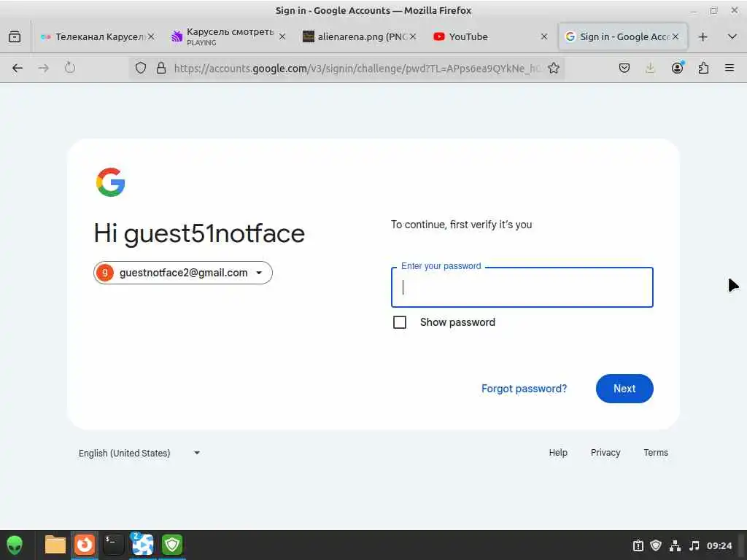Reload the page with the refresh icon
Screen dimensions: 747x560
click(70, 68)
